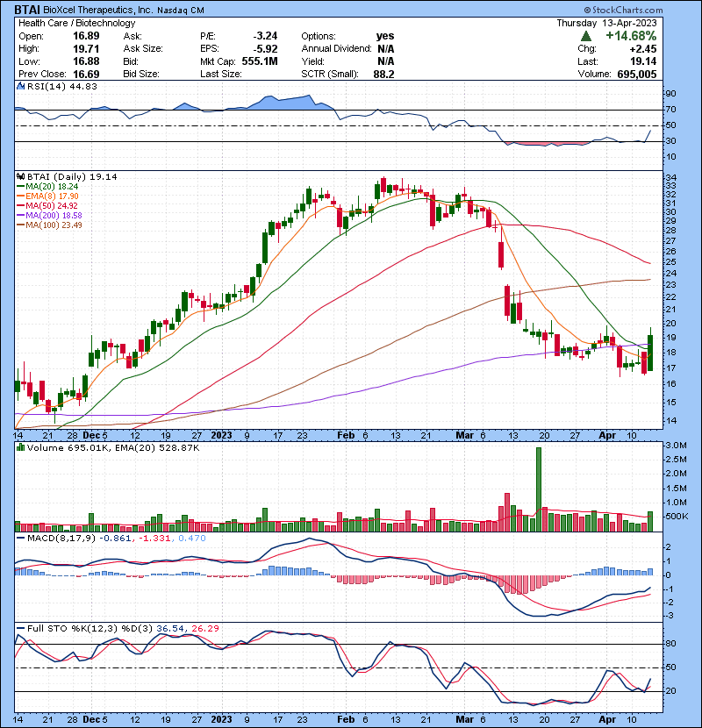Click the +14.68% percent change value
This screenshot has height=728, width=702.
coord(630,36)
